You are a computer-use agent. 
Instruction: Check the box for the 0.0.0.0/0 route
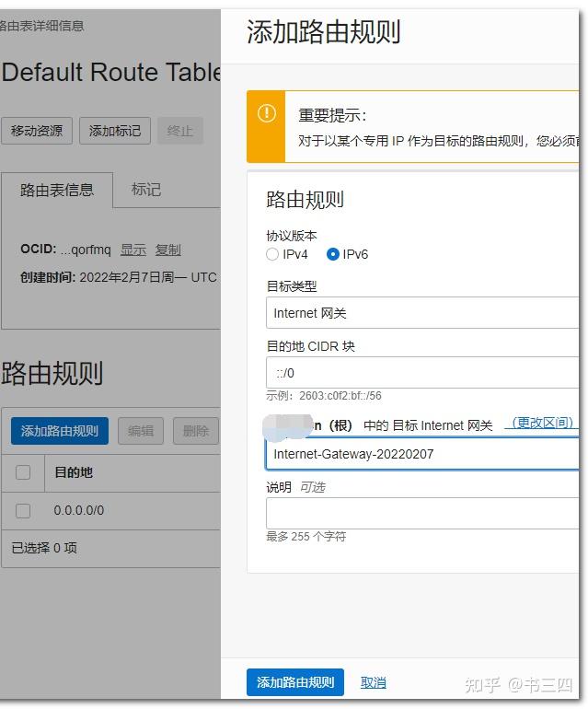pyautogui.click(x=24, y=510)
